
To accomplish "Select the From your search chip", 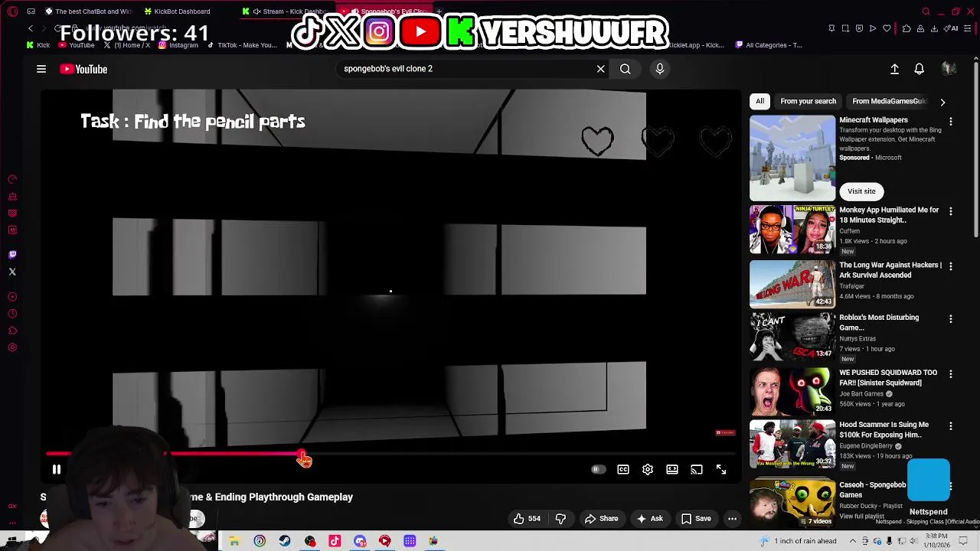I will 808,101.
